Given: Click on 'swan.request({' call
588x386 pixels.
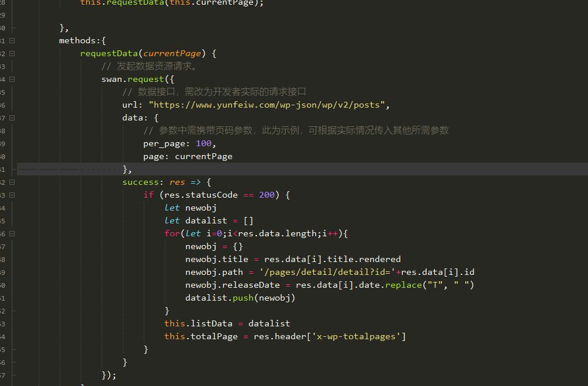Looking at the screenshot, I should 137,79.
